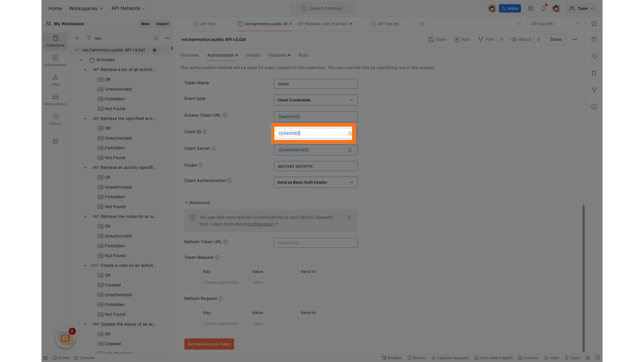Open the Client Authentication dropdown
Viewport: 644px width, 362px height.
(x=315, y=182)
